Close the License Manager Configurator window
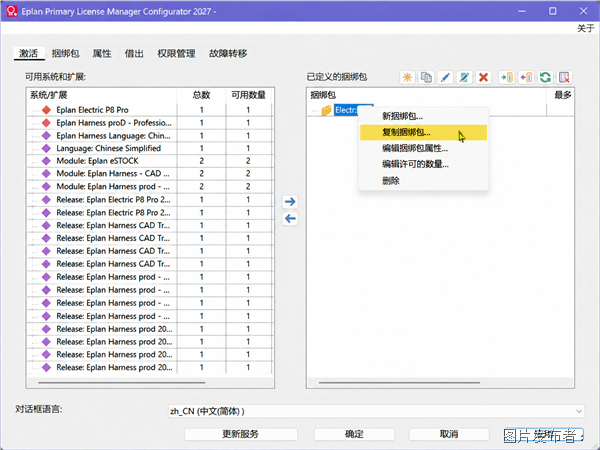The height and width of the screenshot is (450, 600). tap(583, 11)
